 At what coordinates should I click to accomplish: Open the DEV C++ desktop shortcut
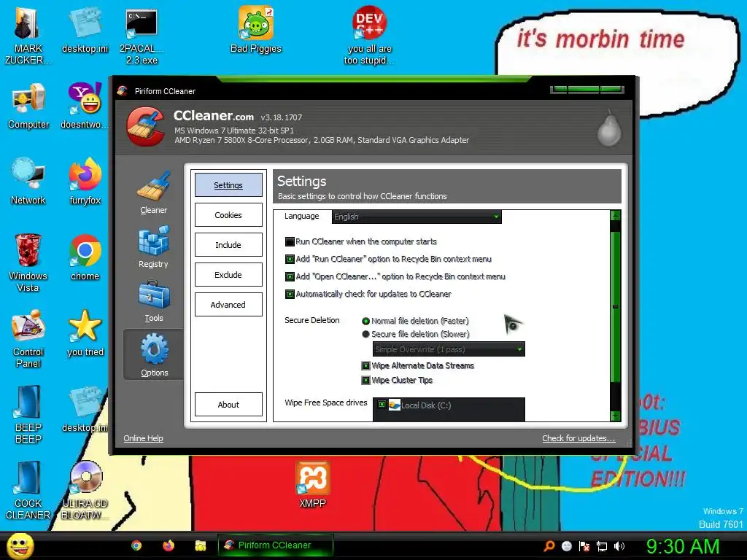click(369, 34)
